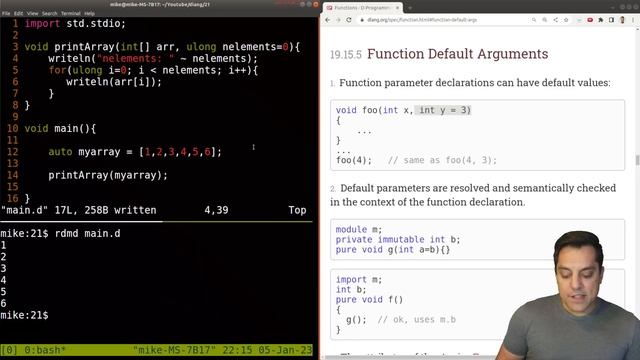Click the 19.15.5 section number link
640x360 pixels.
[346, 55]
